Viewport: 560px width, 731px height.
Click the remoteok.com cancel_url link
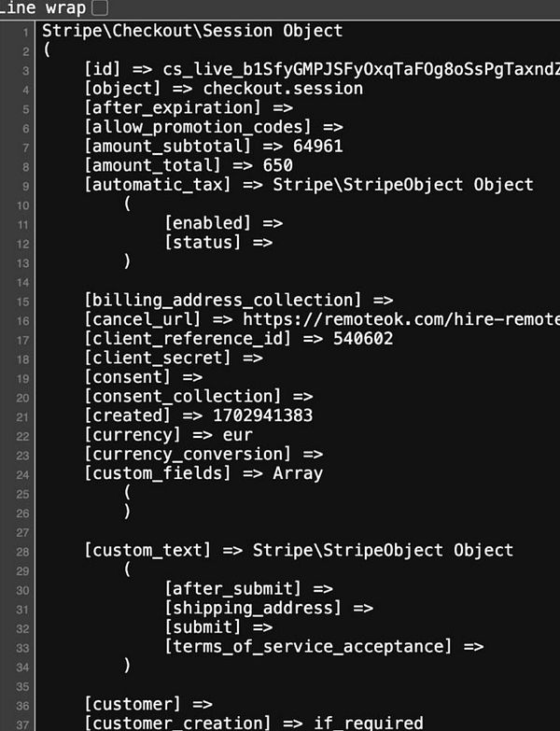(x=401, y=319)
